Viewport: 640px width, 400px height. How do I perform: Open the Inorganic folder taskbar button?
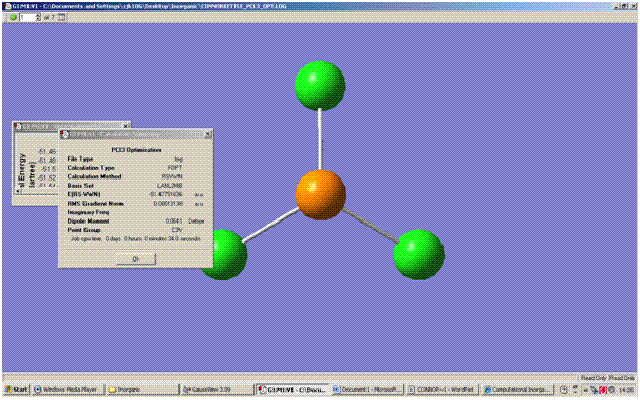tap(142, 389)
